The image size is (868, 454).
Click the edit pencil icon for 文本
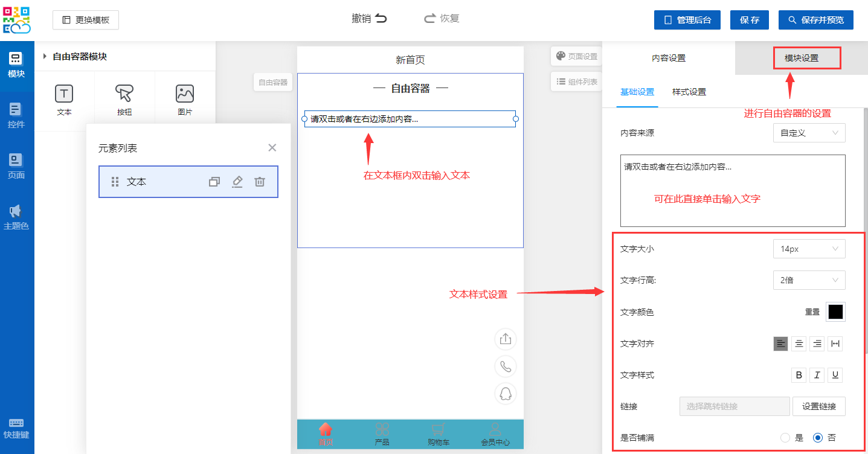pos(237,182)
